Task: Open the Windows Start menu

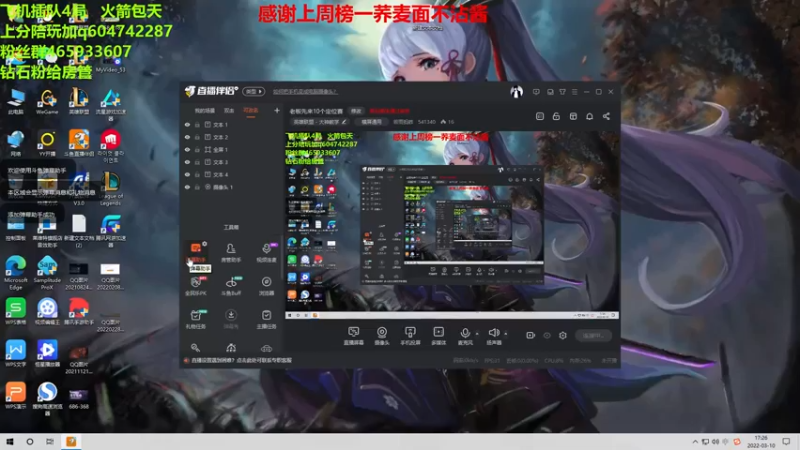Action: [x=10, y=442]
